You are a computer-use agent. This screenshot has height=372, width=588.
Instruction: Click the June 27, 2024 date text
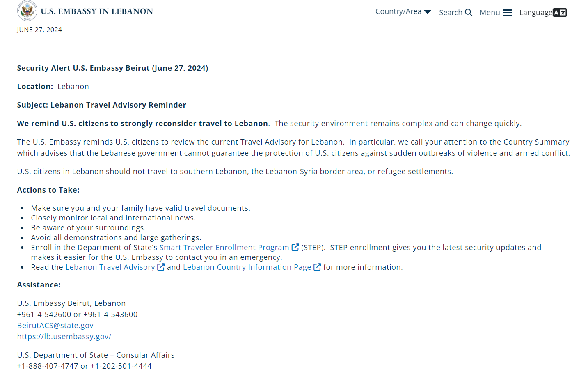(x=39, y=30)
